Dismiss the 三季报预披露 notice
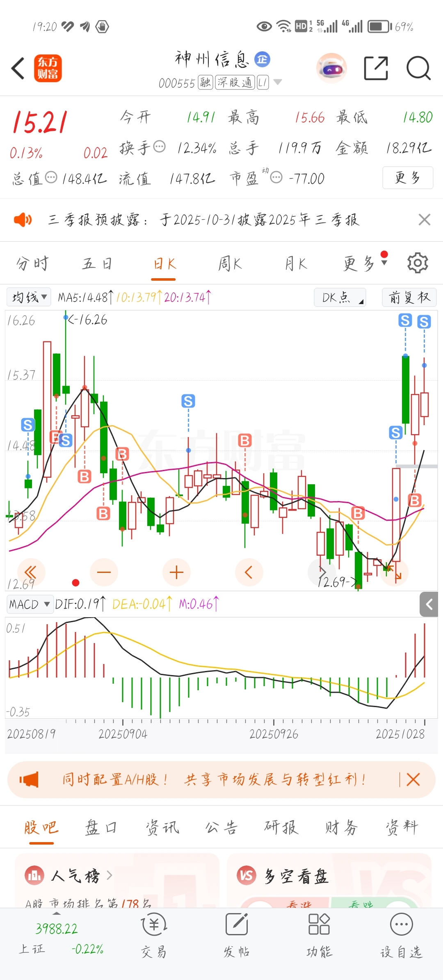The width and height of the screenshot is (443, 980). pos(425,220)
